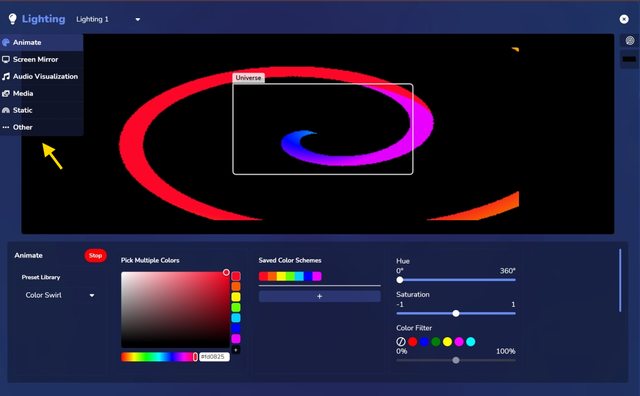Stop the animation with the Stop button
Image resolution: width=640 pixels, height=396 pixels.
coord(96,256)
